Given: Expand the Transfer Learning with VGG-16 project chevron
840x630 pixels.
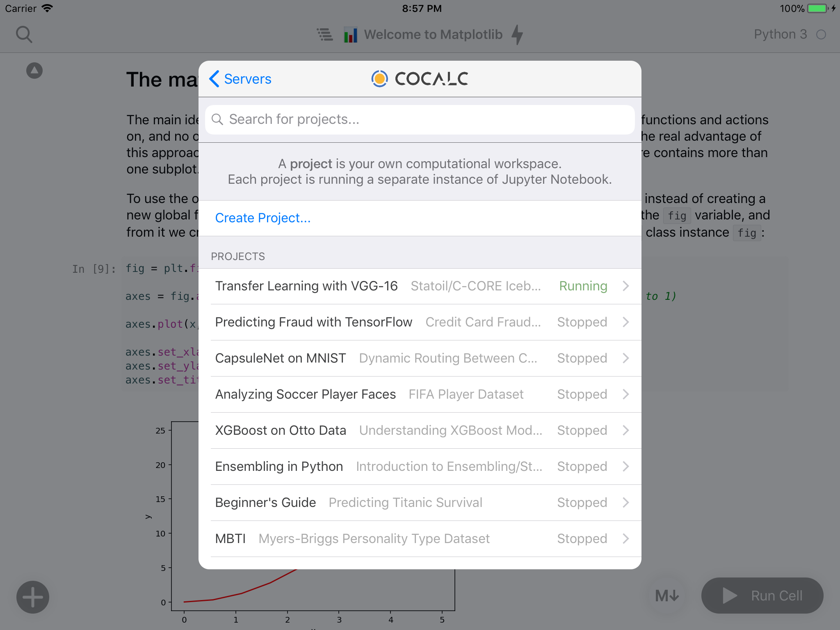Looking at the screenshot, I should coord(625,286).
